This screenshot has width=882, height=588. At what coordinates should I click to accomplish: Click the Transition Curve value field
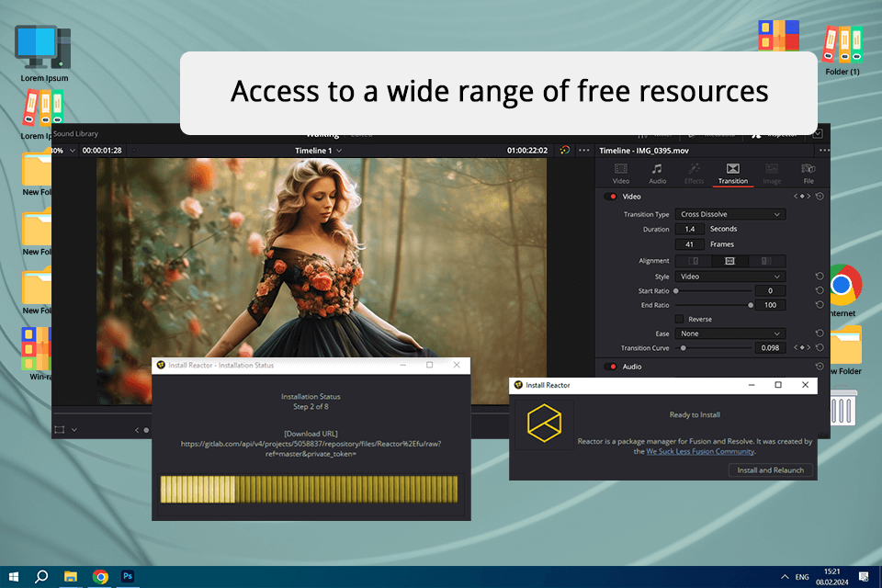[x=770, y=347]
